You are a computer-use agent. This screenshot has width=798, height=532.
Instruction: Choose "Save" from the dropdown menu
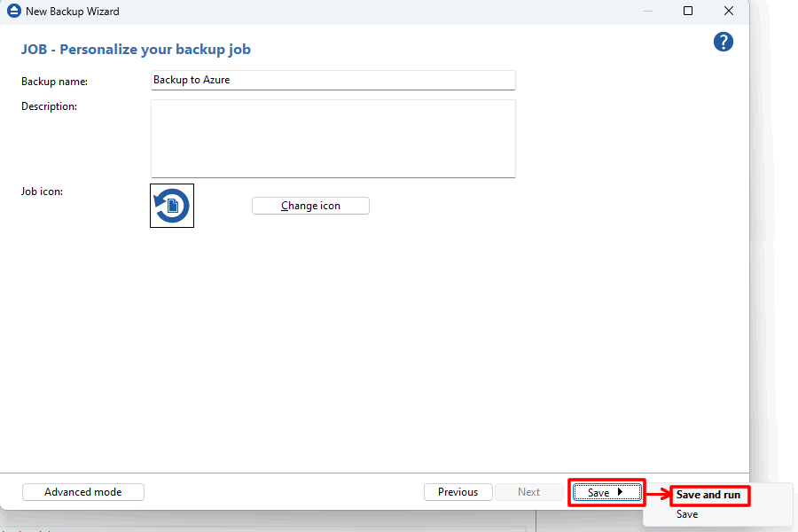click(687, 514)
